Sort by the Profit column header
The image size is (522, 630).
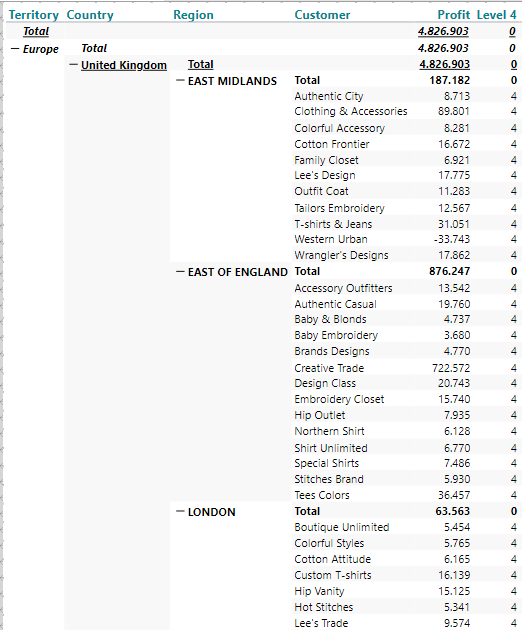(x=453, y=15)
